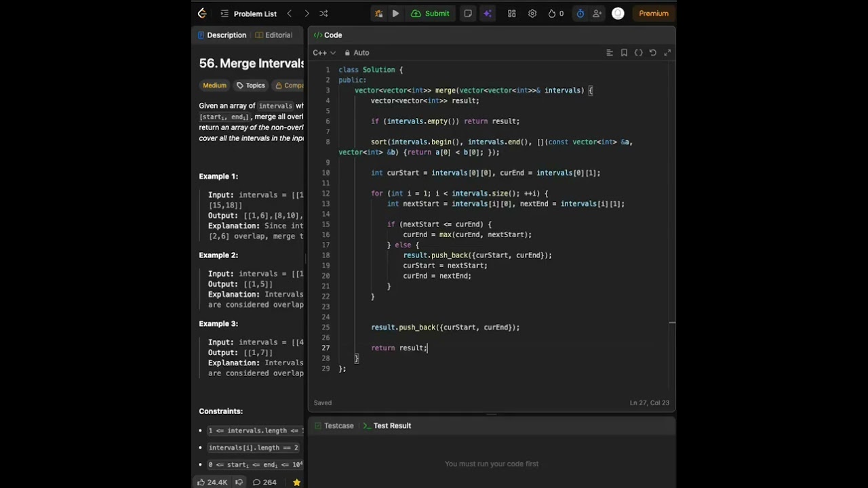This screenshot has width=868, height=488.
Task: Click the 'intervals[i].length == 2' constraint
Action: coord(254,447)
